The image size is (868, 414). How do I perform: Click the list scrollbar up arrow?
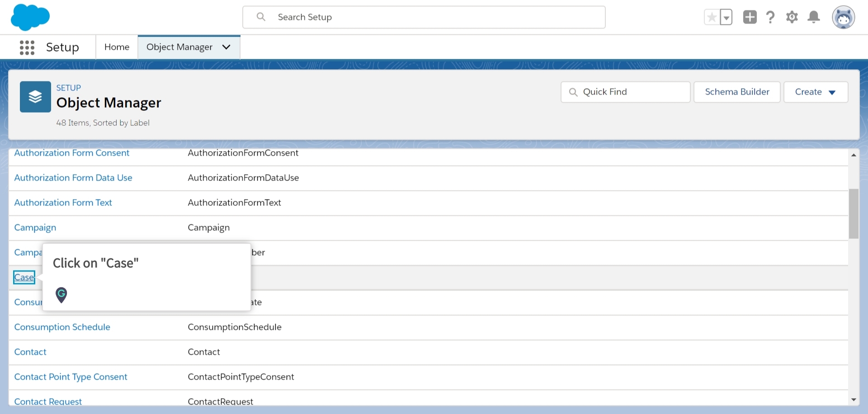[x=854, y=155]
